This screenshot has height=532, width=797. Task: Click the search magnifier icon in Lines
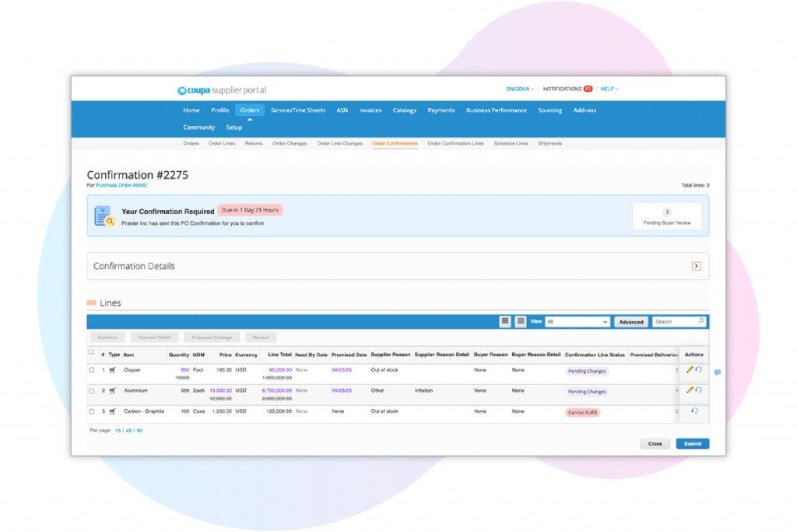(x=700, y=321)
